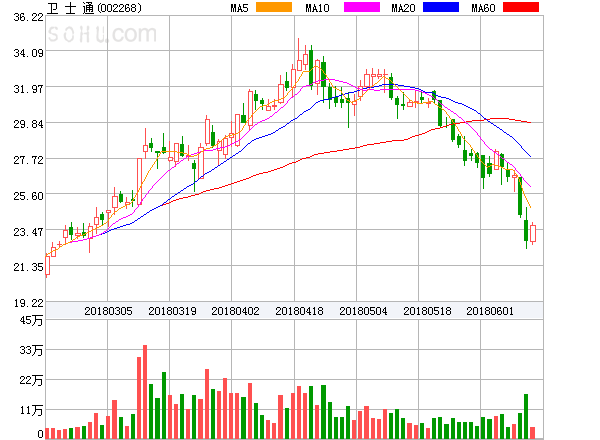Screen dimensions: 600x440
Task: Click the red MA60 legend swatch
Action: [x=521, y=7]
